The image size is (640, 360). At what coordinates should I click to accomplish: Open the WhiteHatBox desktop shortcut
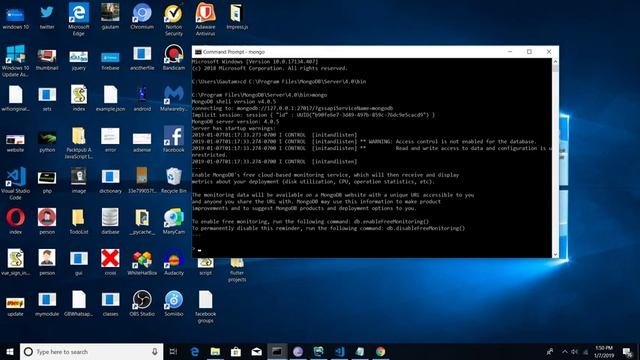point(142,262)
